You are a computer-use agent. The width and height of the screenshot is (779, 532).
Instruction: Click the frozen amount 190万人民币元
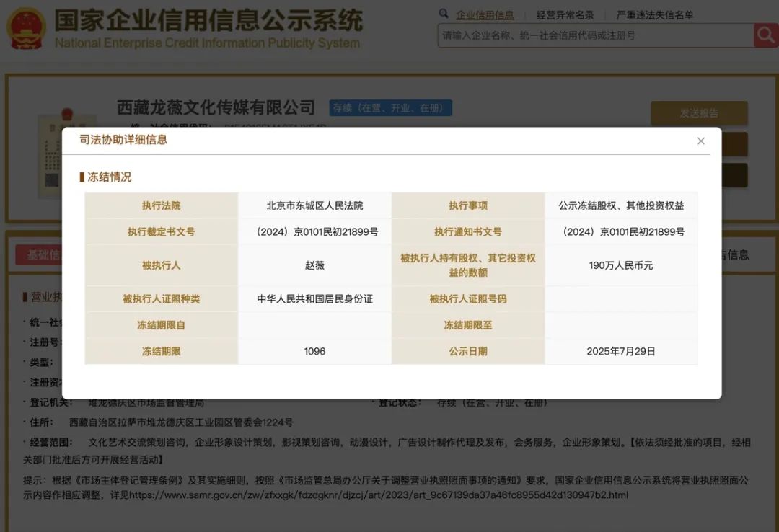[x=620, y=265]
